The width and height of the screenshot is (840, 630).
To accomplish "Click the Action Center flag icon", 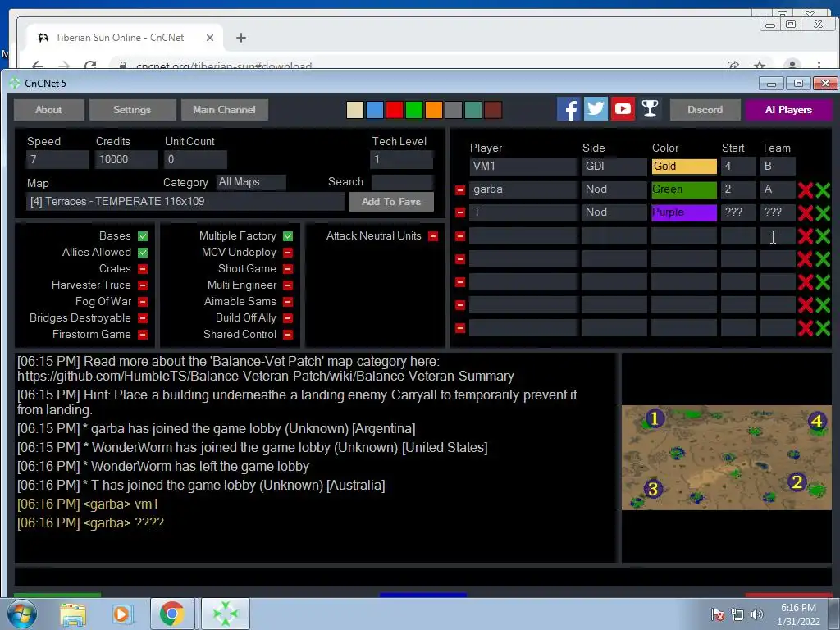I will 718,614.
